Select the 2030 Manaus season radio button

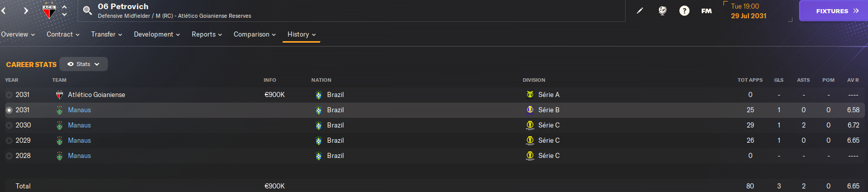tap(9, 125)
